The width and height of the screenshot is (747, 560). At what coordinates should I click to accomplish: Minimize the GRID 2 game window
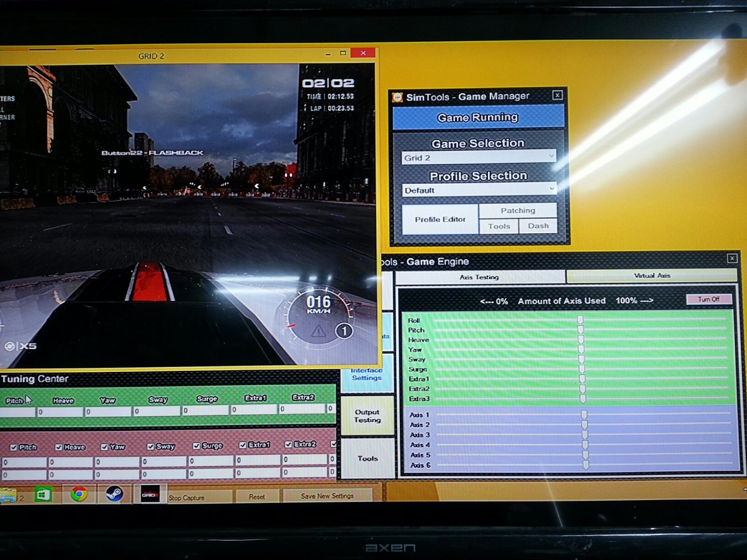[x=328, y=54]
